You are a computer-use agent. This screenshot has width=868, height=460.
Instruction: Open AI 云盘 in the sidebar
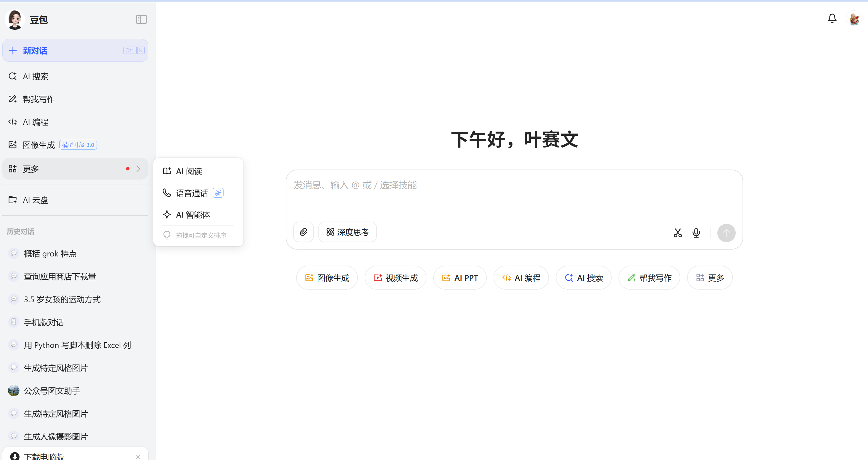pos(75,200)
